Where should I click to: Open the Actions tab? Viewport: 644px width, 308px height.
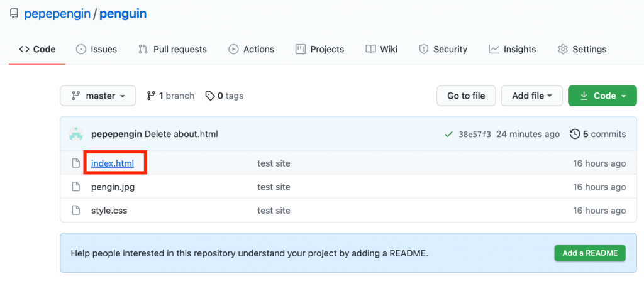coord(252,49)
